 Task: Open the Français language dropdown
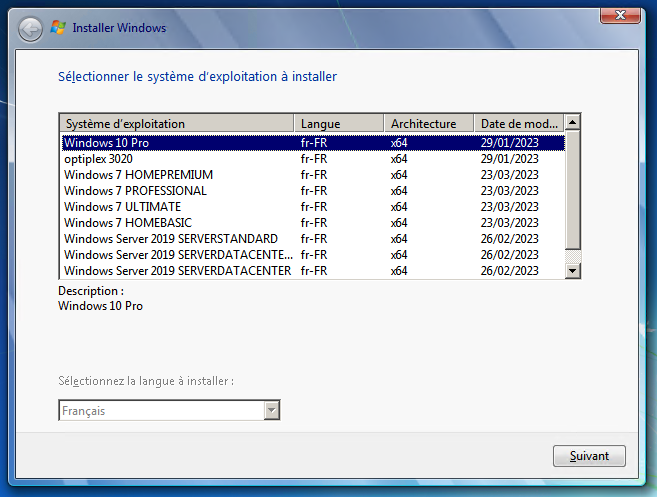point(270,411)
